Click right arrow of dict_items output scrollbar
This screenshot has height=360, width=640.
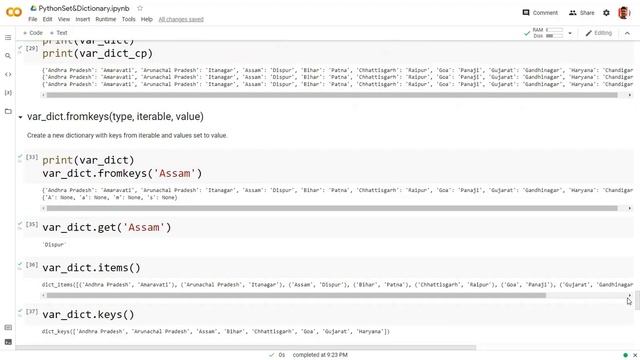(629, 295)
